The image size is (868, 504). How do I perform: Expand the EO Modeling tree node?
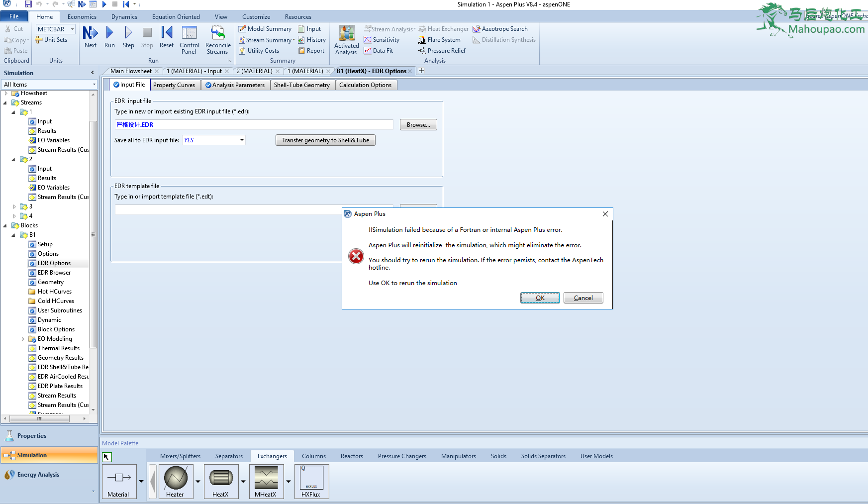point(23,339)
